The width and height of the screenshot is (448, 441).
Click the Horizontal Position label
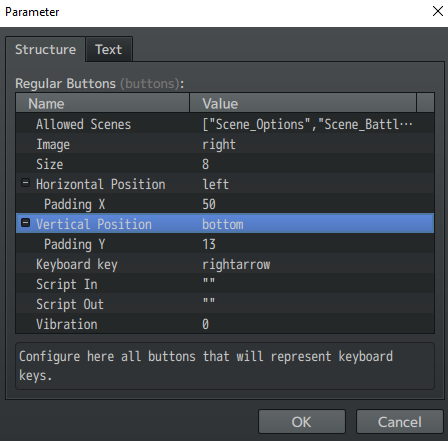[x=101, y=184]
